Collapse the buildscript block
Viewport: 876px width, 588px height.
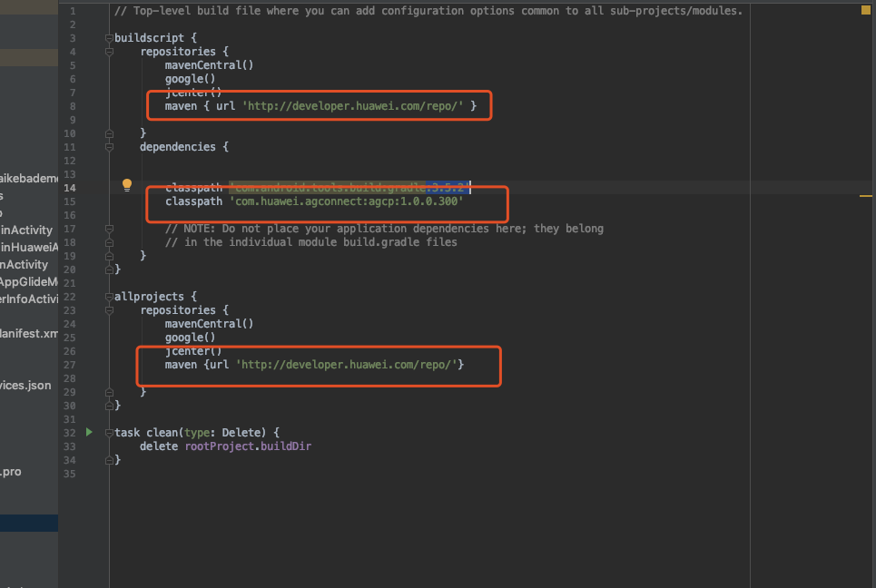(110, 38)
